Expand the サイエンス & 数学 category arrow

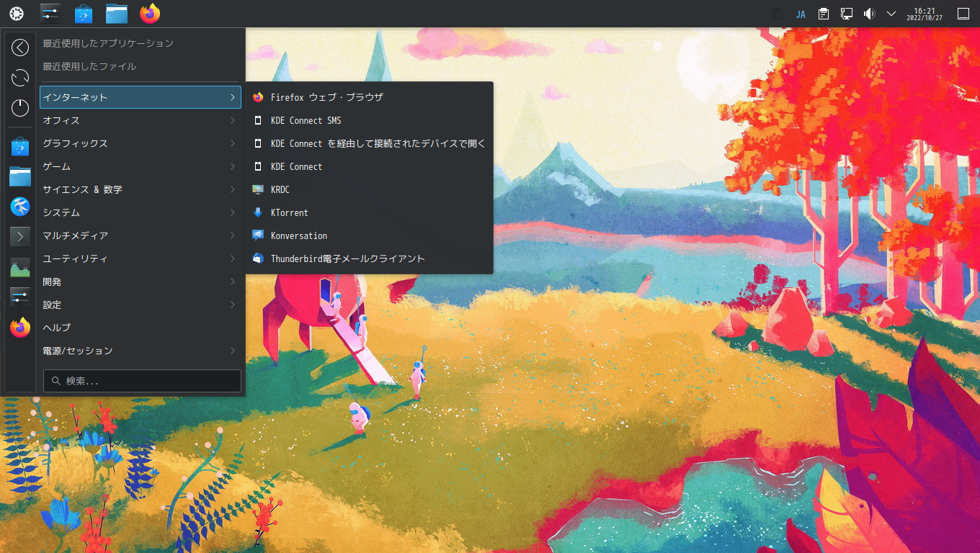click(232, 189)
